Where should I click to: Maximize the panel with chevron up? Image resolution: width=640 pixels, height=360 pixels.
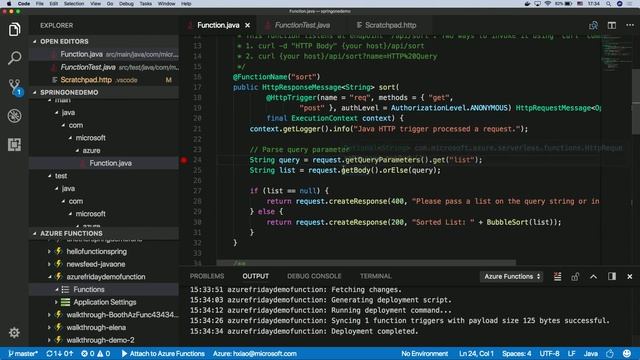click(x=593, y=276)
